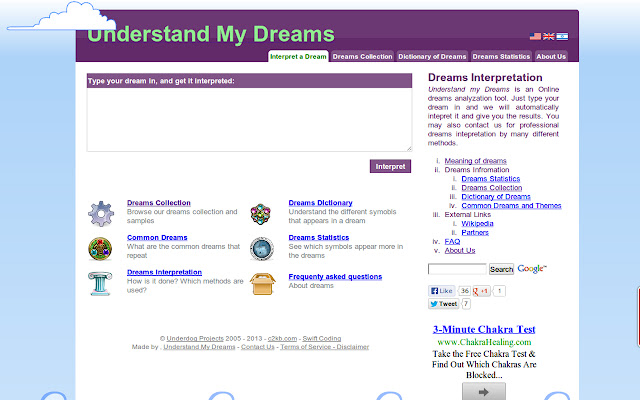Open the Dreams Interpretation link
Screen dimensions: 640x400
164,272
